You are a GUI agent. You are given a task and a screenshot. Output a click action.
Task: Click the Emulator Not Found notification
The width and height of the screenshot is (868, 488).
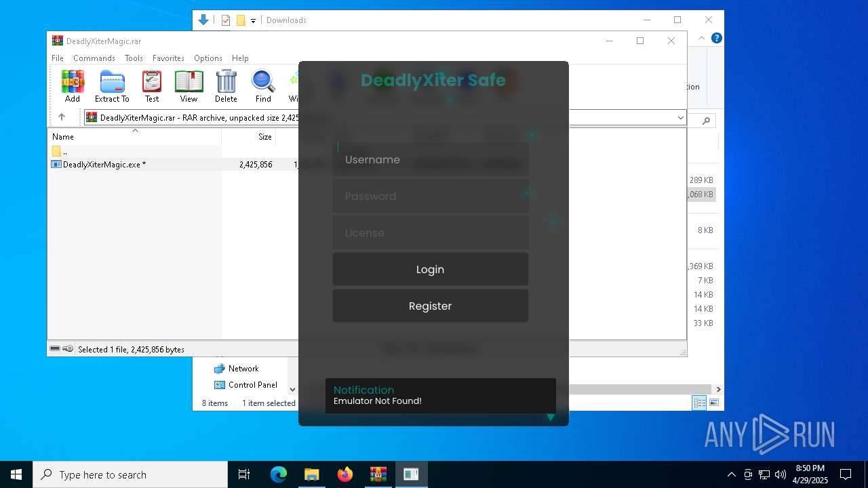click(441, 395)
